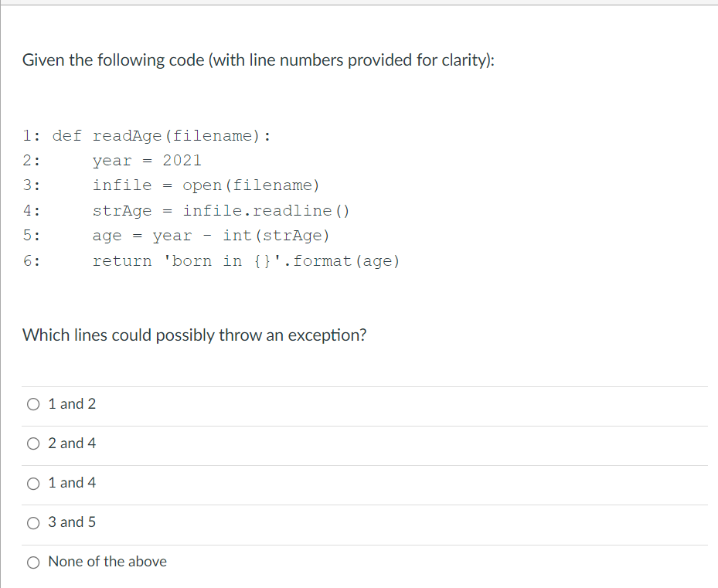
Task: Click the question text about exceptions
Action: click(194, 335)
